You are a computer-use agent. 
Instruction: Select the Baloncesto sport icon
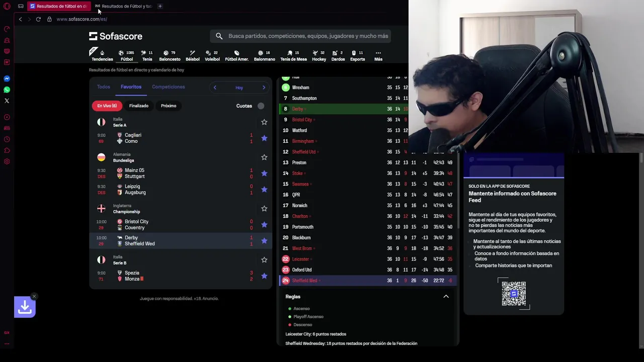pyautogui.click(x=170, y=55)
